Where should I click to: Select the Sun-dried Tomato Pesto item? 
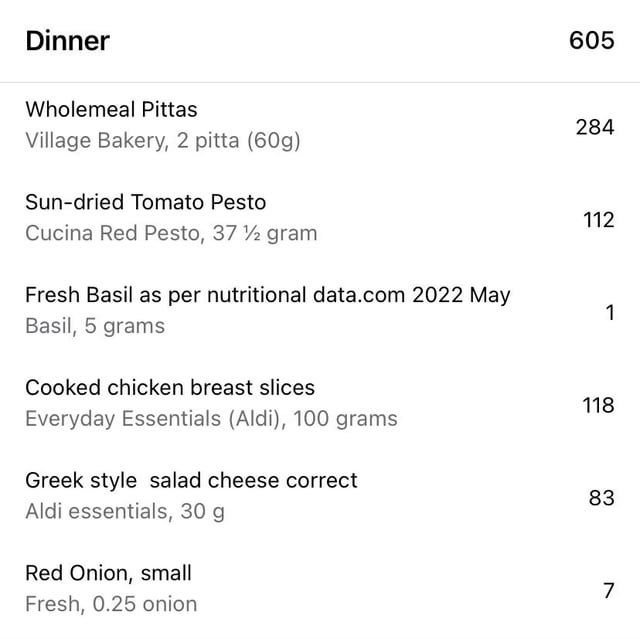[320, 217]
